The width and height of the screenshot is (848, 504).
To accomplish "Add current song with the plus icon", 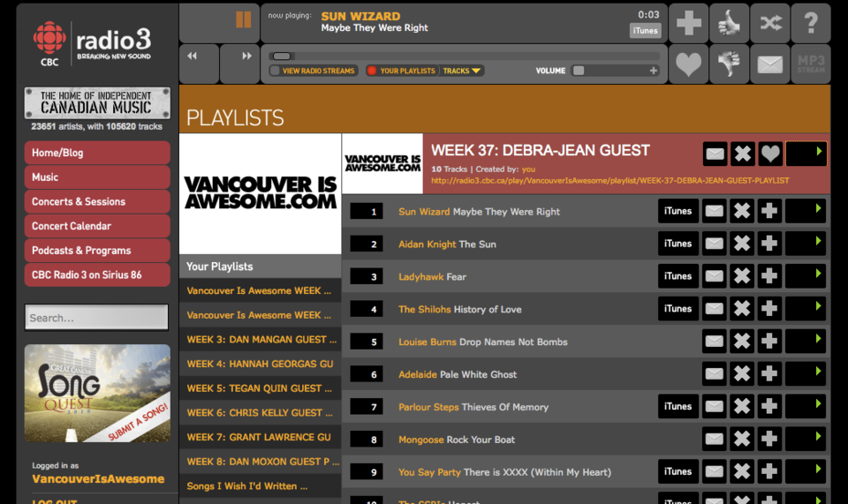I will tap(688, 23).
